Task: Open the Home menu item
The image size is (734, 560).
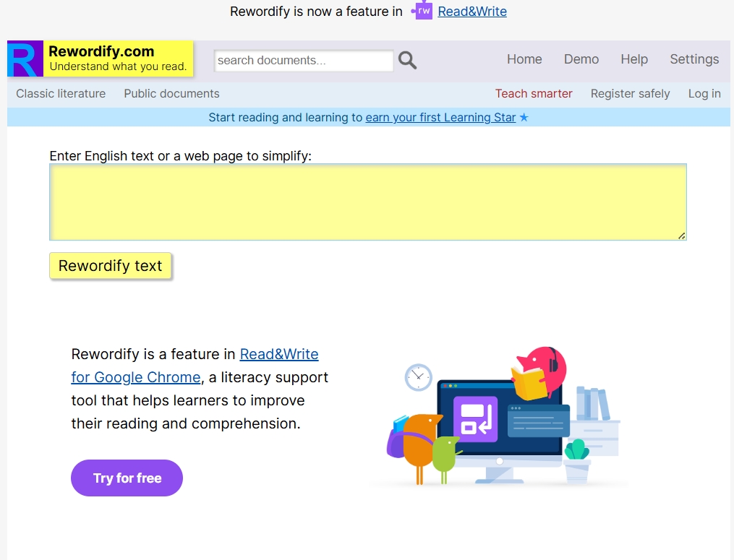Action: point(524,59)
